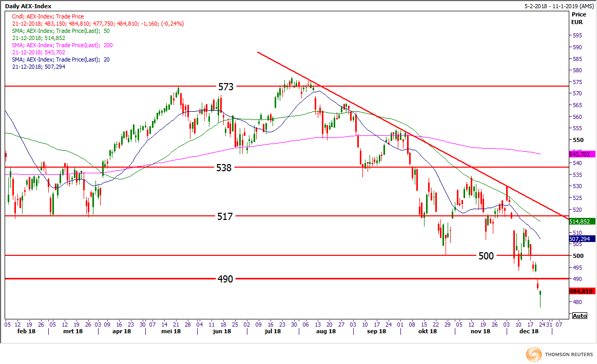
Task: Select the SMA 200 legend entry
Action: click(x=63, y=45)
